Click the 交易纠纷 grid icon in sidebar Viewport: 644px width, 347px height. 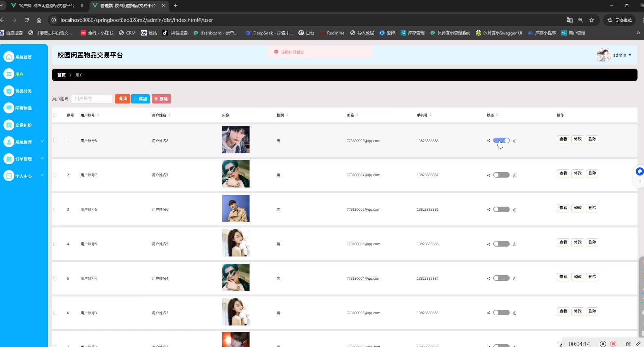pyautogui.click(x=9, y=125)
